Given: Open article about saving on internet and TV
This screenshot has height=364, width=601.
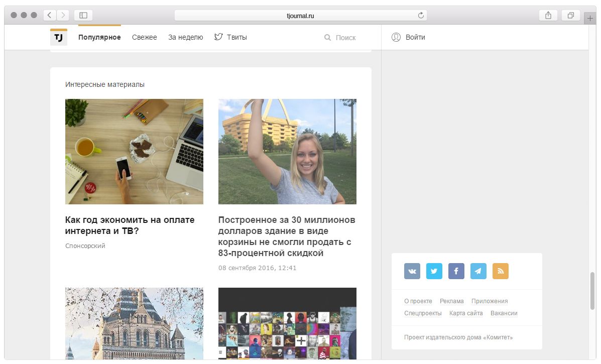Looking at the screenshot, I should point(130,225).
